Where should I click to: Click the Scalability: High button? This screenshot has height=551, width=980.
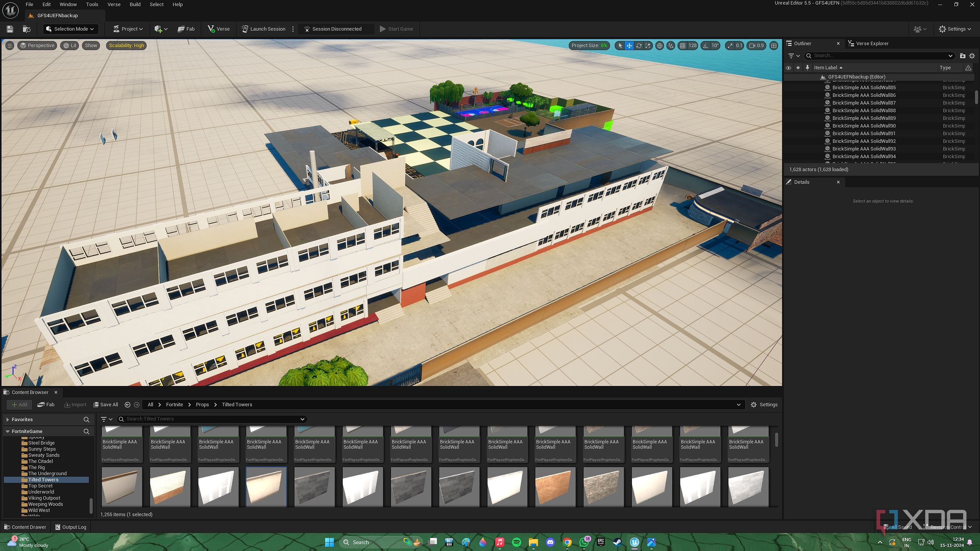click(126, 46)
